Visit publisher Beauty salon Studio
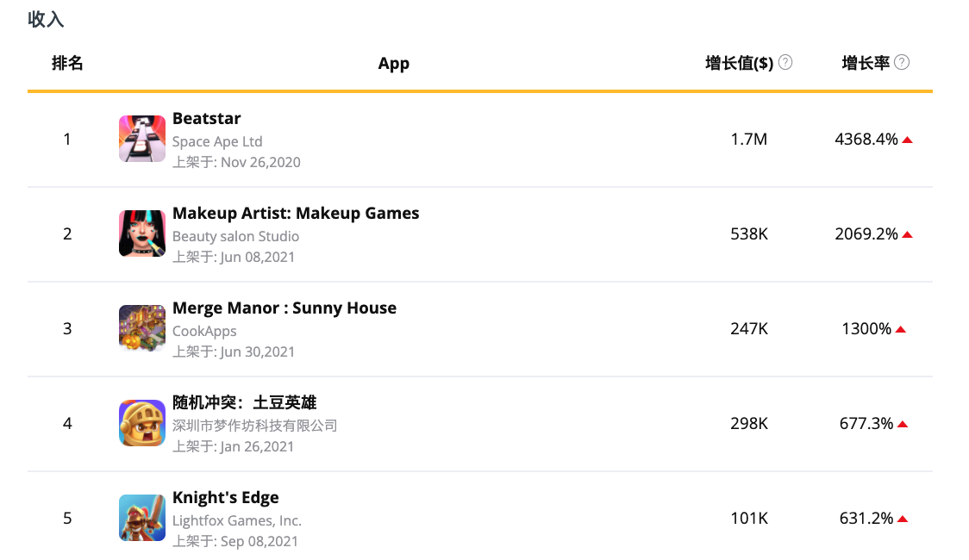The image size is (969, 560). click(x=235, y=236)
